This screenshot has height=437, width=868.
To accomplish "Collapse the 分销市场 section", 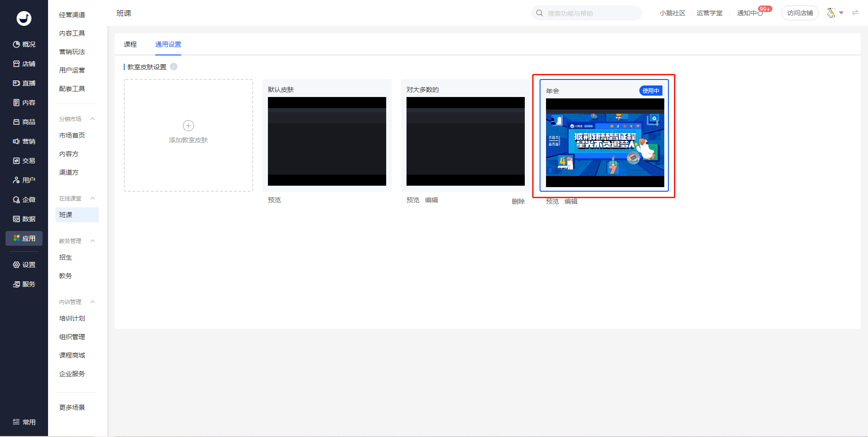I will [x=92, y=119].
